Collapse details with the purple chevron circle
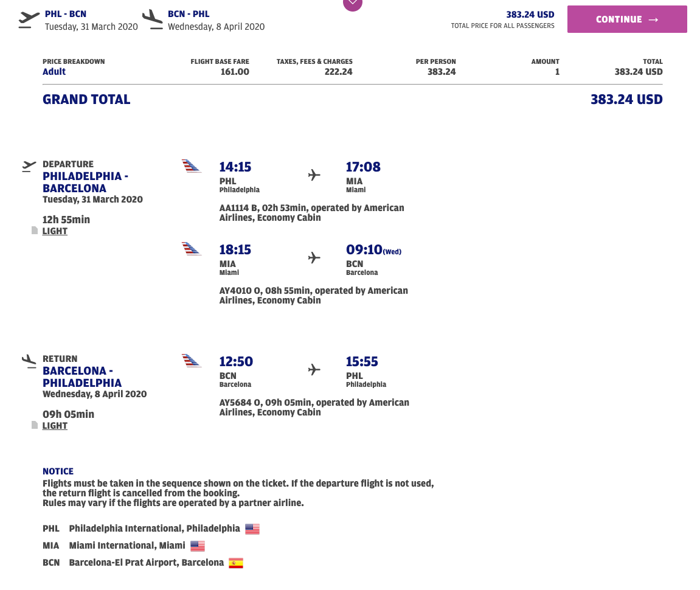This screenshot has width=700, height=590. (353, 4)
